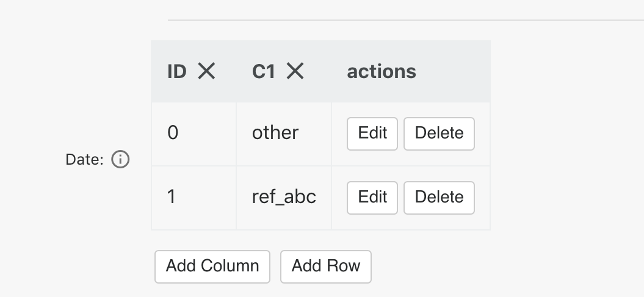Select the divider line above the table

(x=406, y=20)
